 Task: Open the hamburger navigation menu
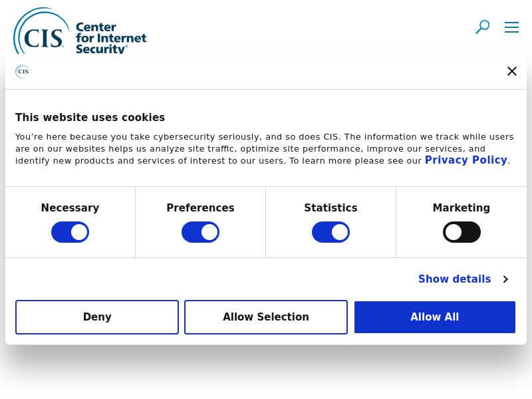[511, 27]
